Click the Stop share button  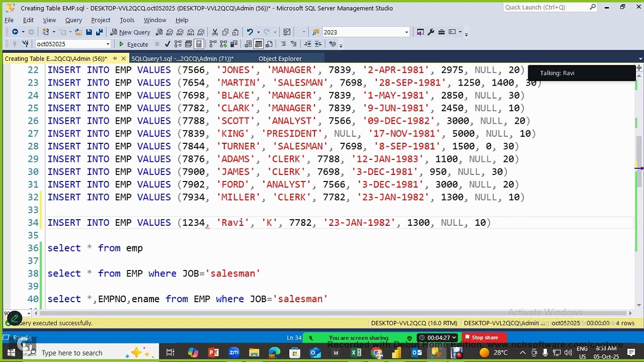(x=481, y=338)
